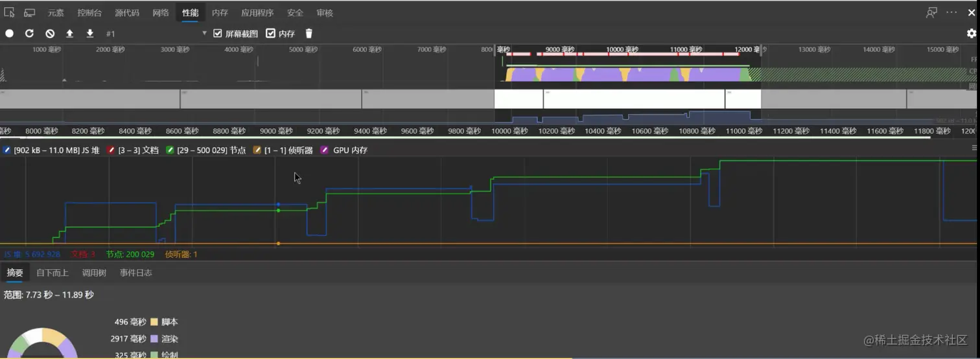Screen dimensions: 980x359
Task: Open capture settings gear icon
Action: click(971, 33)
